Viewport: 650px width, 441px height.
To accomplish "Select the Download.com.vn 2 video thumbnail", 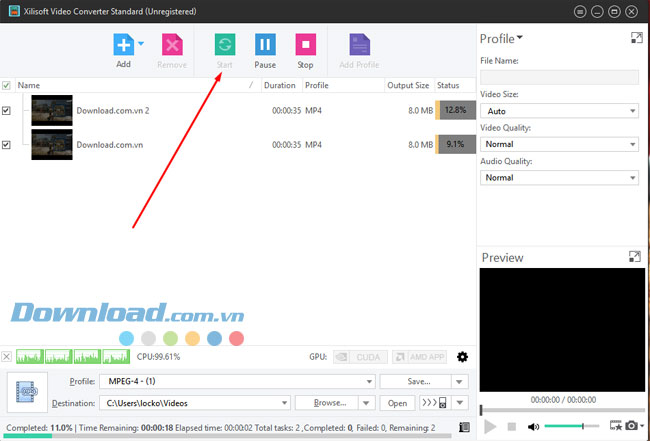I will point(52,111).
